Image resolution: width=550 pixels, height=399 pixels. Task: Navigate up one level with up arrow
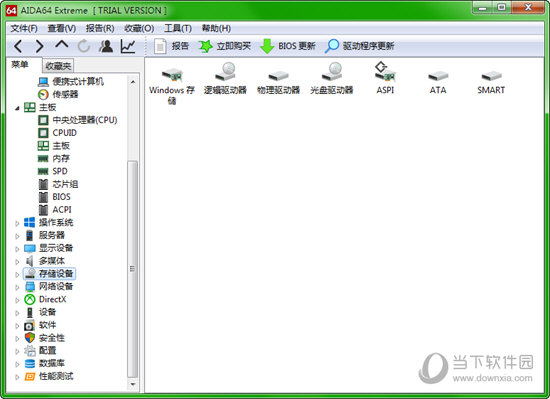[x=62, y=45]
